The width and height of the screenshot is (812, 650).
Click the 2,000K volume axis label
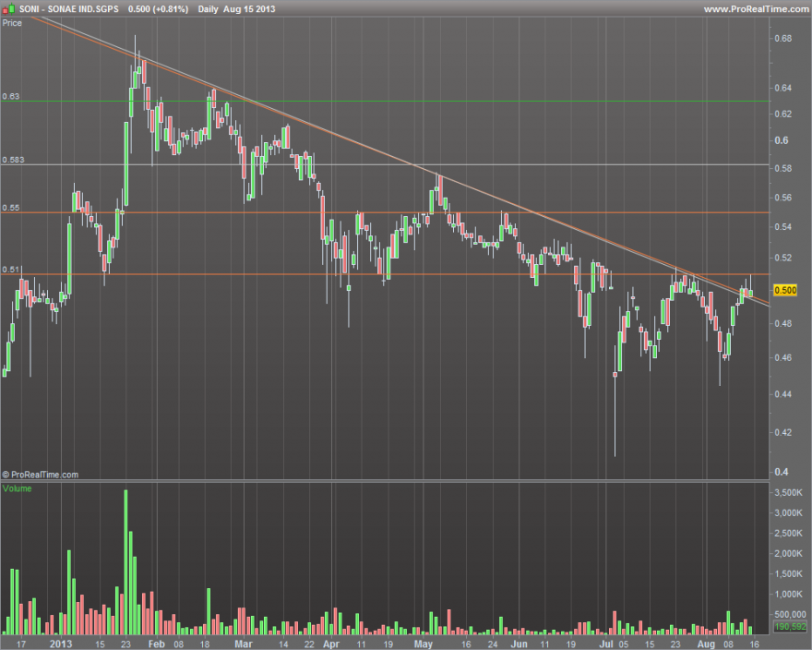pyautogui.click(x=788, y=554)
